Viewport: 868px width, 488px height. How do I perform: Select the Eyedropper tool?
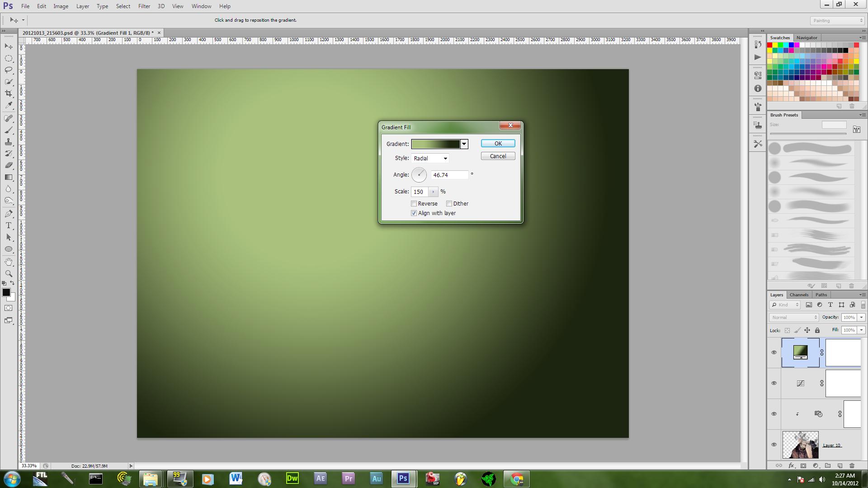click(x=9, y=105)
